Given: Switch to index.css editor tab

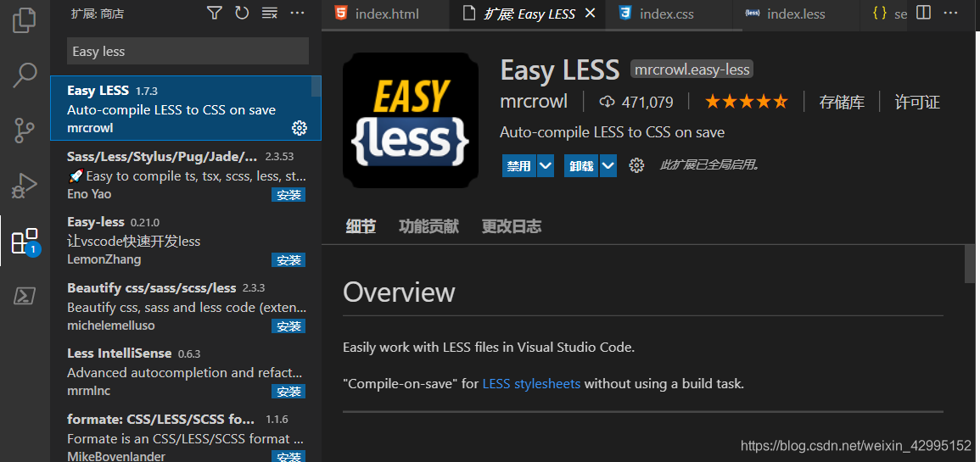Looking at the screenshot, I should (x=668, y=14).
